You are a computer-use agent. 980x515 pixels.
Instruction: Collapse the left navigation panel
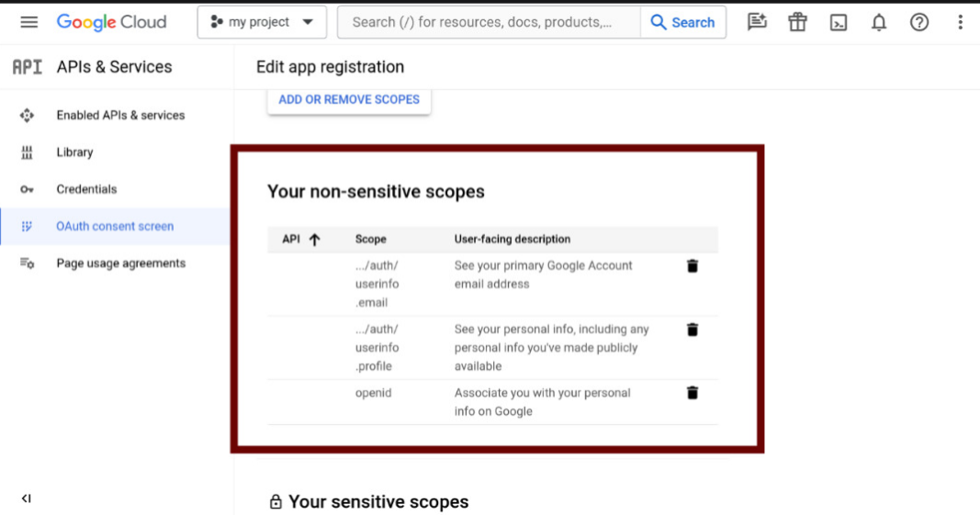27,498
